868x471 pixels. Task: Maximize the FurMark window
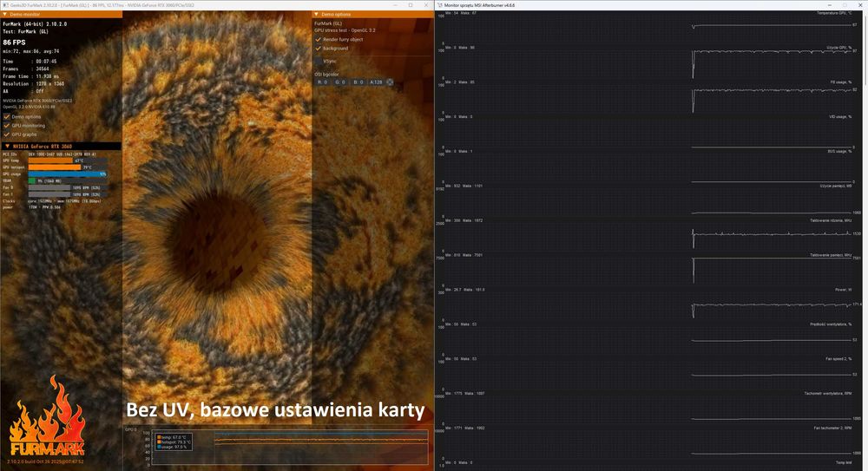tap(411, 5)
